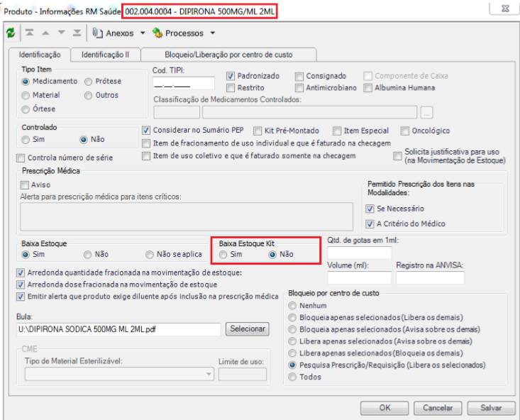This screenshot has height=420, width=520.
Task: Enable the Kit Pré-Montado checkbox
Action: (x=258, y=131)
